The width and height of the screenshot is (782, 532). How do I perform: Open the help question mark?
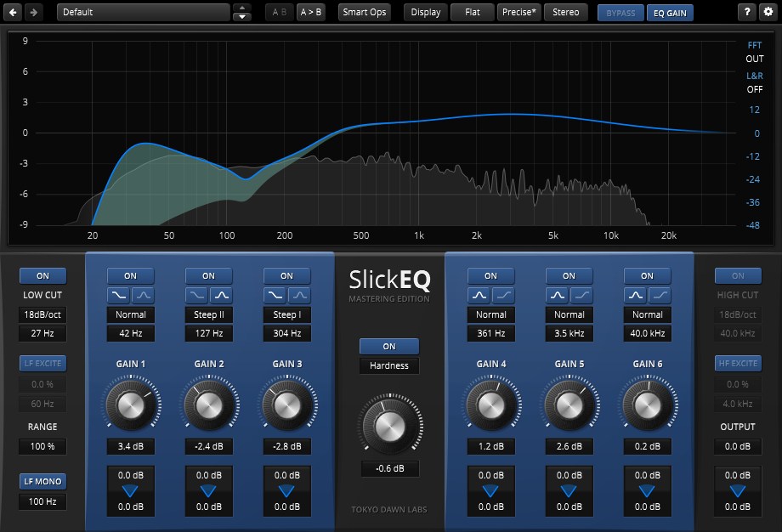[x=746, y=12]
